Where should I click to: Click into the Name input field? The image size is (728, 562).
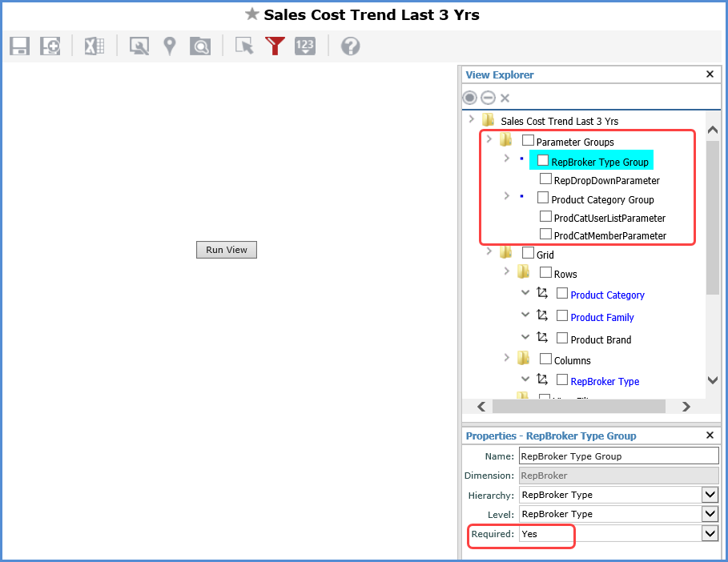(618, 456)
